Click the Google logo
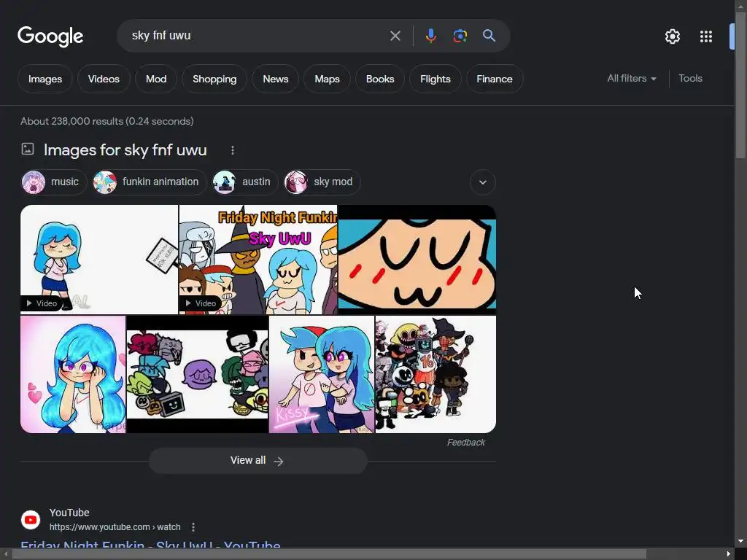747x560 pixels. (x=50, y=36)
